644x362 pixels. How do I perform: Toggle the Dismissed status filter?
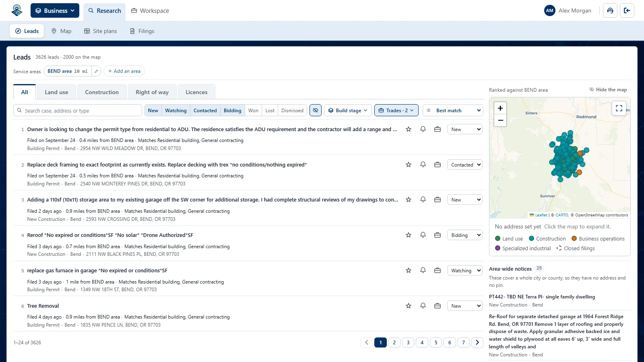point(292,111)
